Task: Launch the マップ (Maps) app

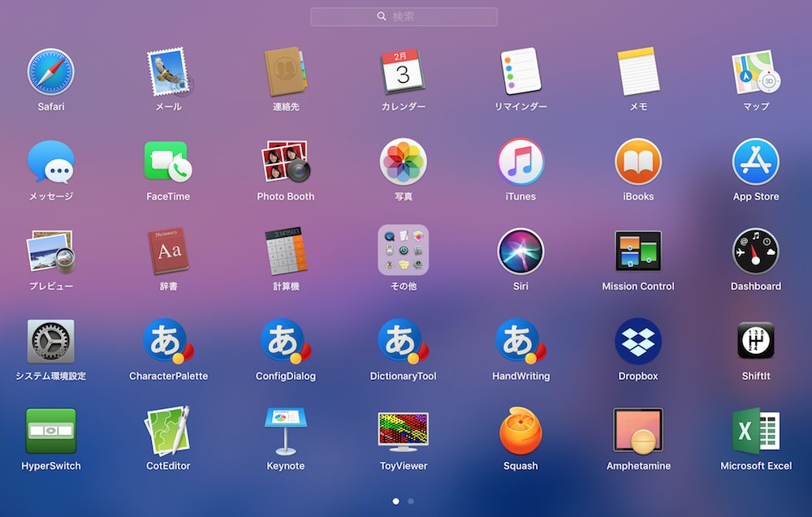Action: pos(755,72)
